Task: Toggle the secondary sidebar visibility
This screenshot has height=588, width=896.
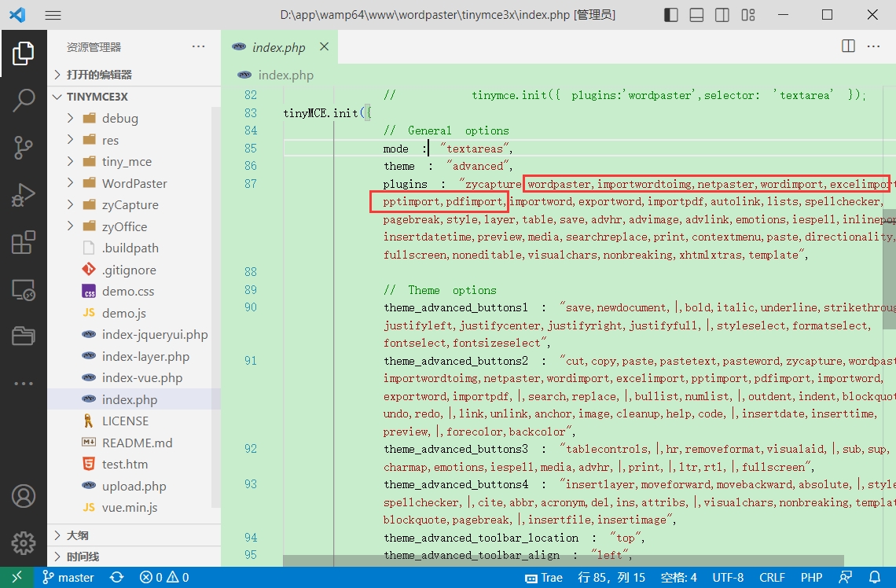Action: (722, 15)
